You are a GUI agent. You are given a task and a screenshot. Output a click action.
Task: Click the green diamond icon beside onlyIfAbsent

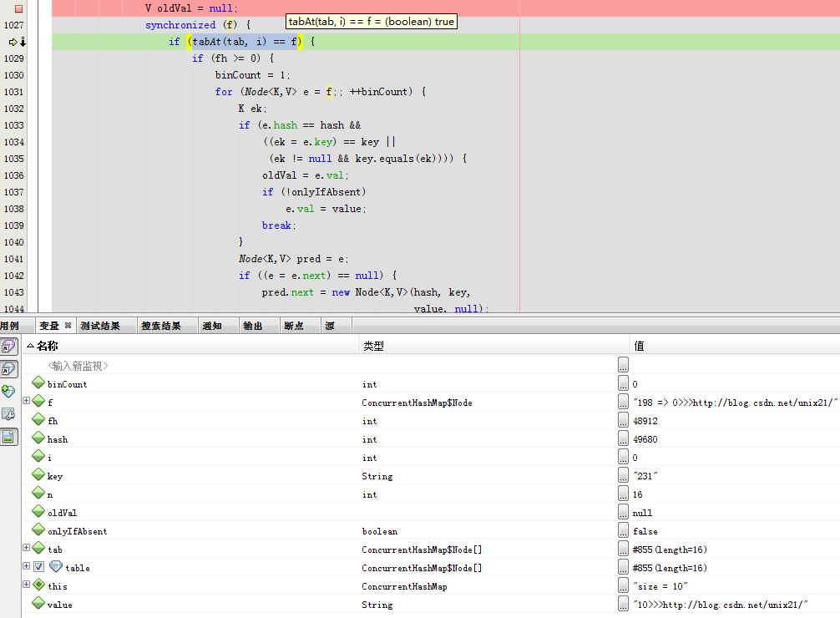pyautogui.click(x=38, y=530)
